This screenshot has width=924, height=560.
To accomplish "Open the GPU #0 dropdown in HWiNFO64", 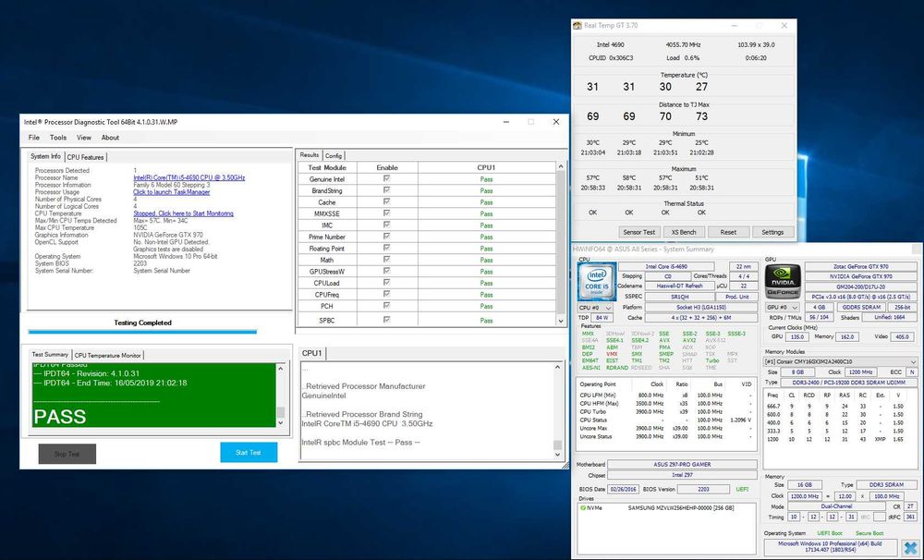I will point(782,308).
